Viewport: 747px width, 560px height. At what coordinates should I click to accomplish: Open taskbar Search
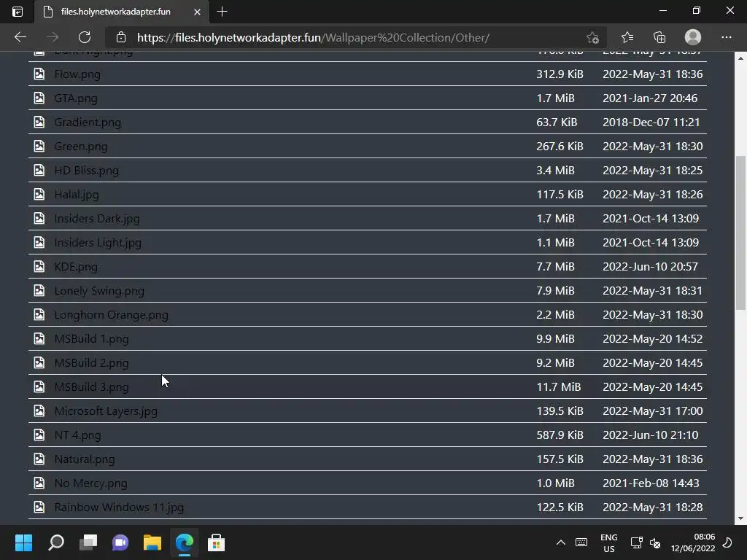point(56,542)
